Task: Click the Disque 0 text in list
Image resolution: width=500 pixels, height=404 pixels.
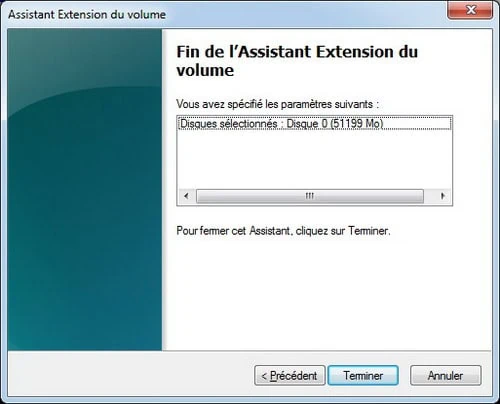Action: (x=307, y=123)
